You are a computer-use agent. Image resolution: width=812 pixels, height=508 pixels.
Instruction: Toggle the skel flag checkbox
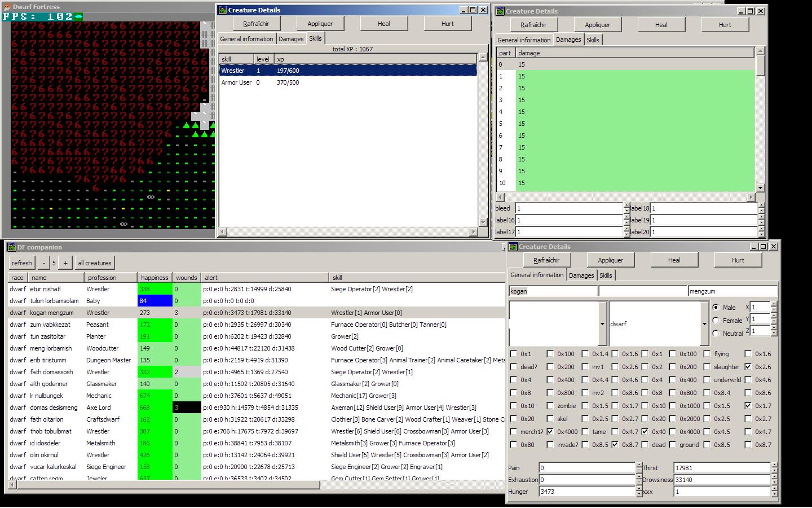(550, 419)
